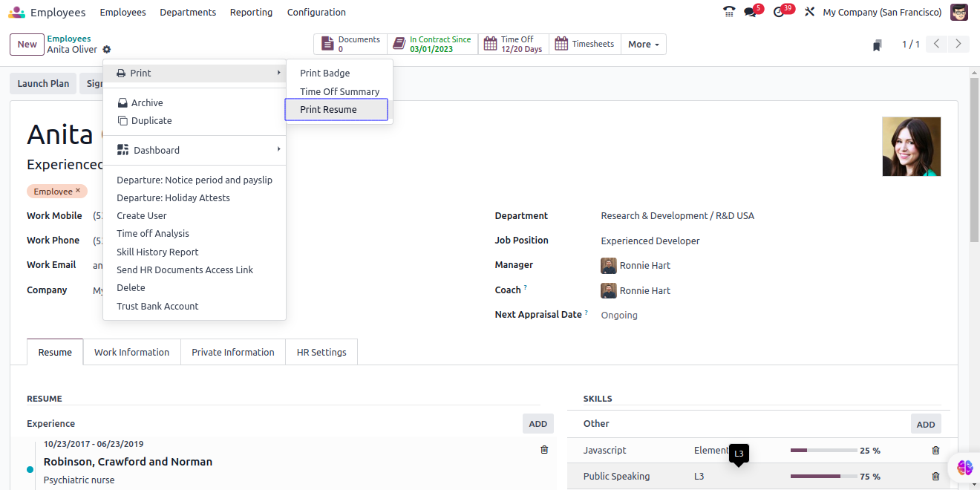
Task: Remove the Employee tag
Action: coord(78,191)
